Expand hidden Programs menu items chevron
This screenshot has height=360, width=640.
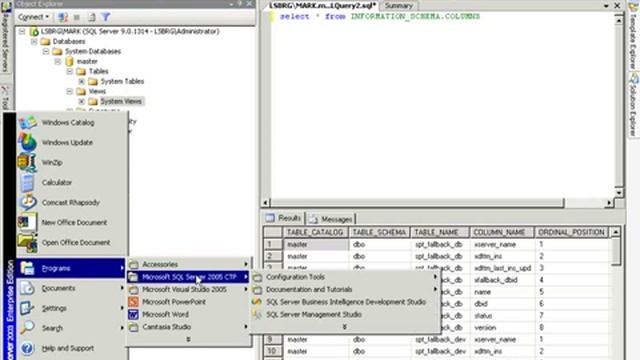[188, 339]
